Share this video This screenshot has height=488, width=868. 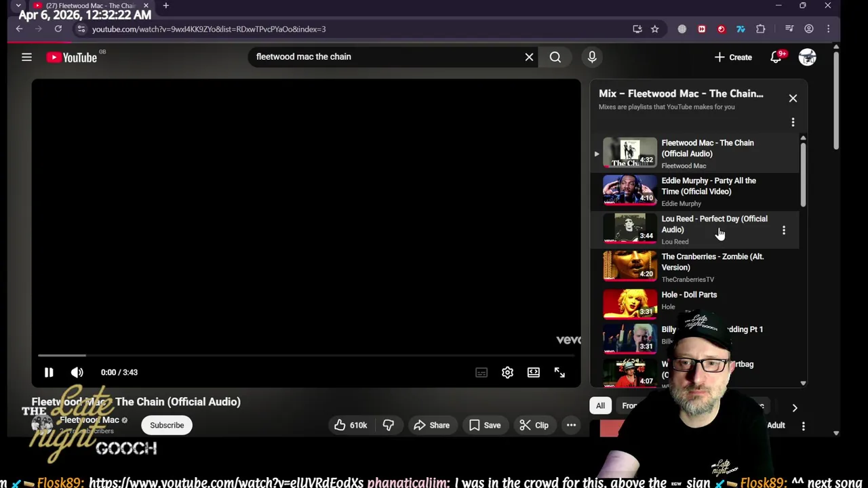[431, 425]
